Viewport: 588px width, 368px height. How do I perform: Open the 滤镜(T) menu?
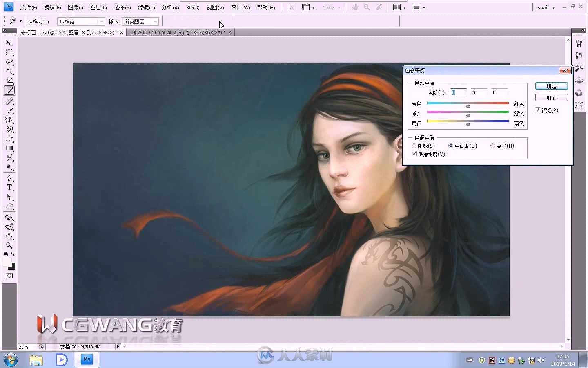coord(146,7)
